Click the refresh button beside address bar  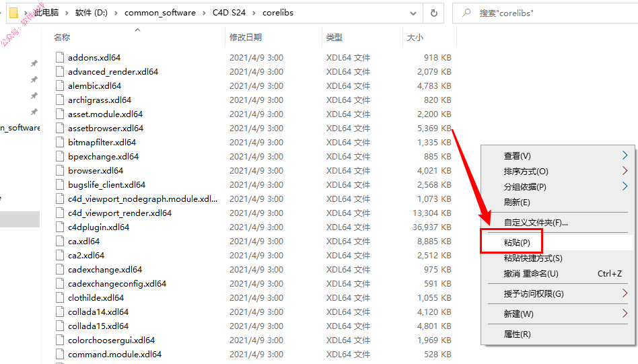point(433,13)
